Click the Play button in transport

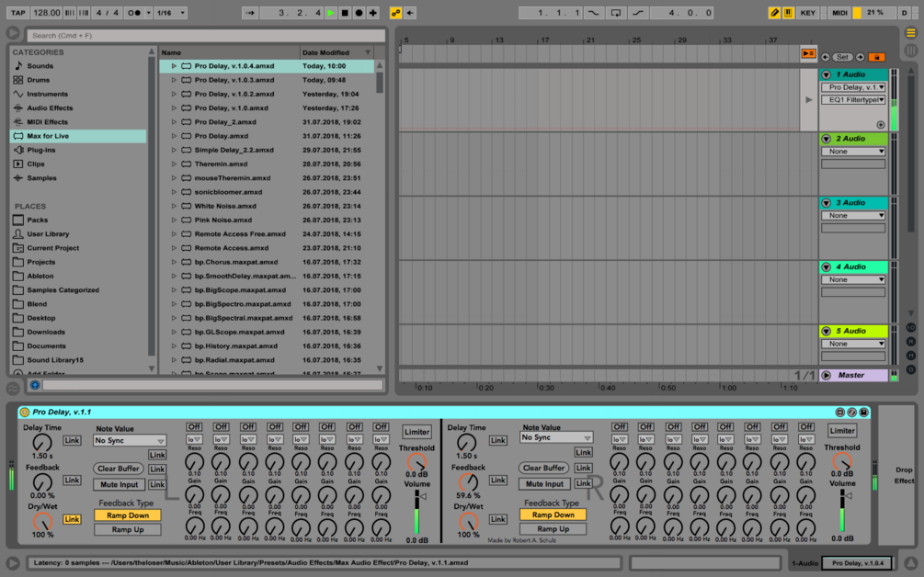click(x=331, y=12)
